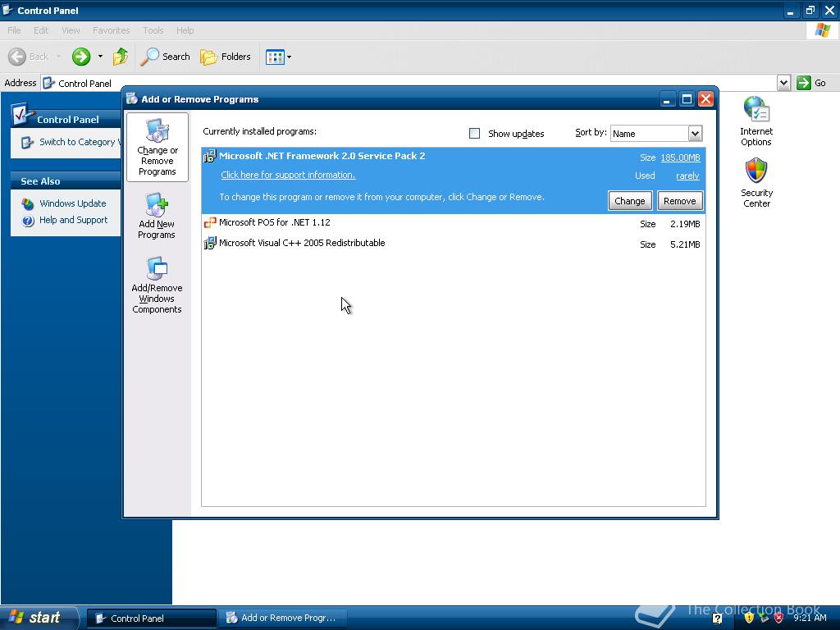The image size is (840, 630).
Task: Click here for support information link
Action: tap(288, 176)
